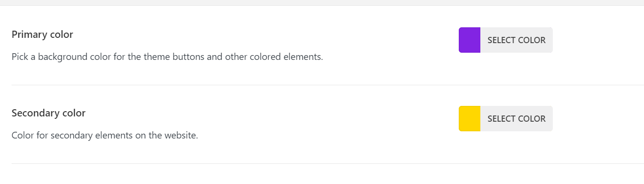Click the Primary color heading
The image size is (644, 184).
click(x=42, y=34)
